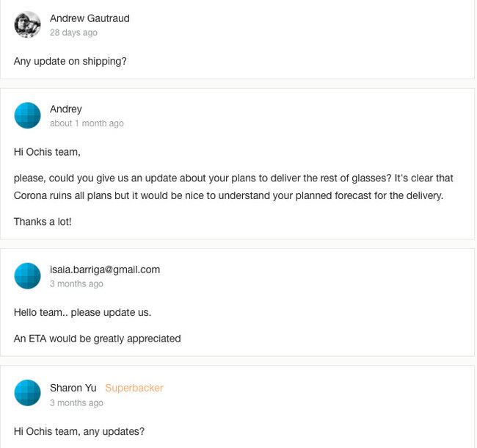Click isaia.barriga's "3 months ago" timestamp
Viewport: 477px width, 448px height.
click(x=76, y=284)
